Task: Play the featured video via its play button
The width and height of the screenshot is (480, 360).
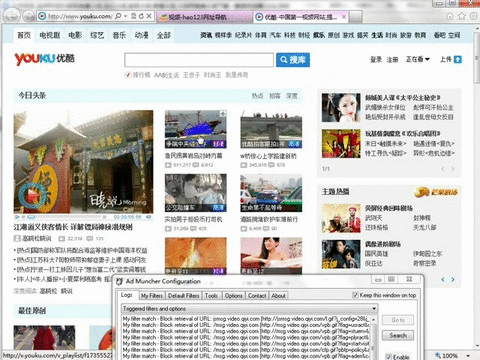Action: [x=32, y=195]
